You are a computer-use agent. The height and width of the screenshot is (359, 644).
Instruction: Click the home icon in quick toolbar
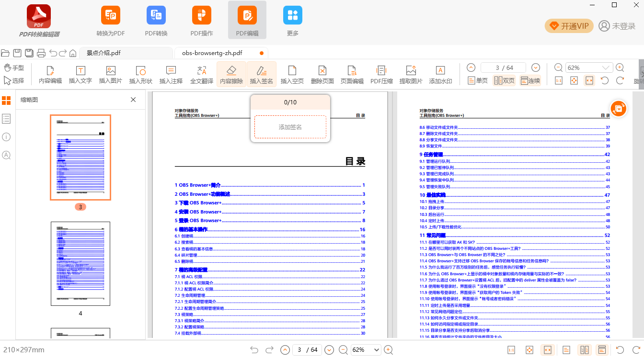(73, 53)
